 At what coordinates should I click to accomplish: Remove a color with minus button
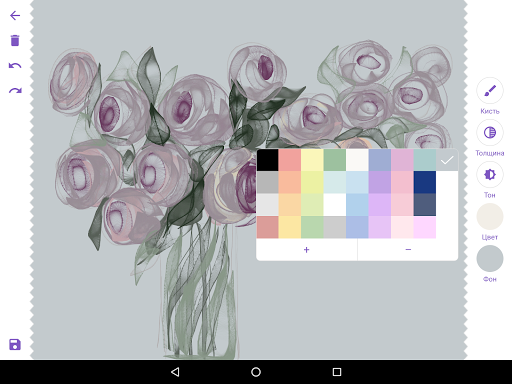click(408, 250)
